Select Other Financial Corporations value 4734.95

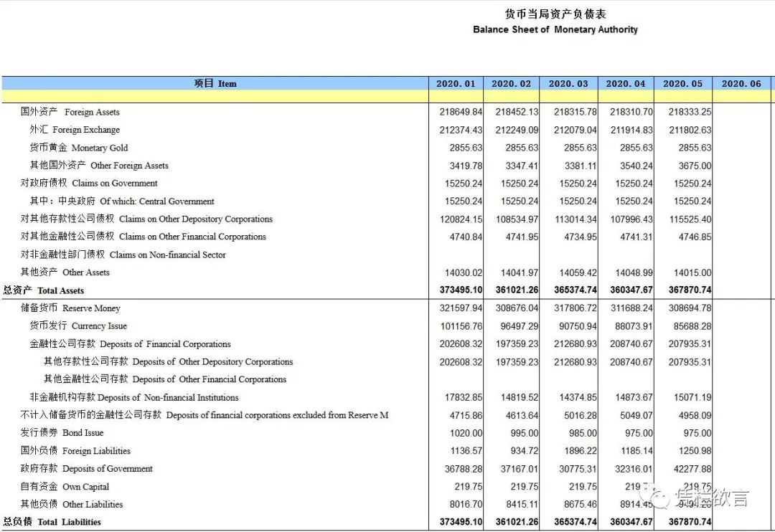point(581,237)
